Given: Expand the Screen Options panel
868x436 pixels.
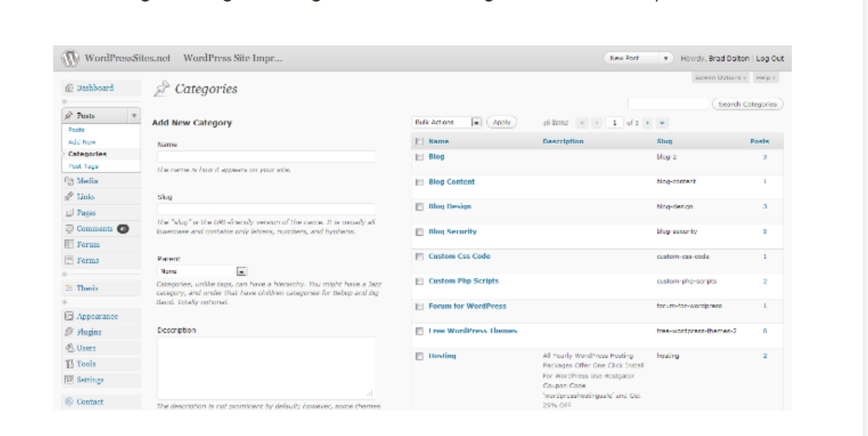Looking at the screenshot, I should click(720, 78).
